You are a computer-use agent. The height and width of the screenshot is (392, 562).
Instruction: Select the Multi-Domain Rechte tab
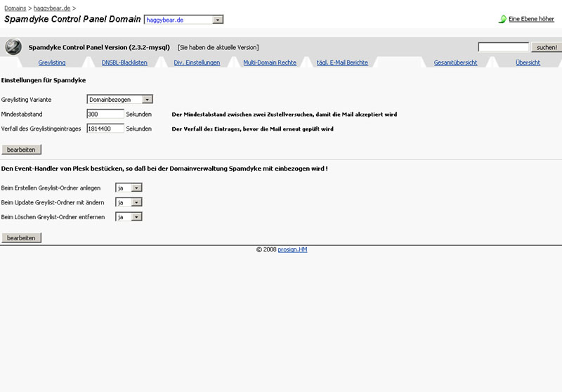pyautogui.click(x=270, y=63)
